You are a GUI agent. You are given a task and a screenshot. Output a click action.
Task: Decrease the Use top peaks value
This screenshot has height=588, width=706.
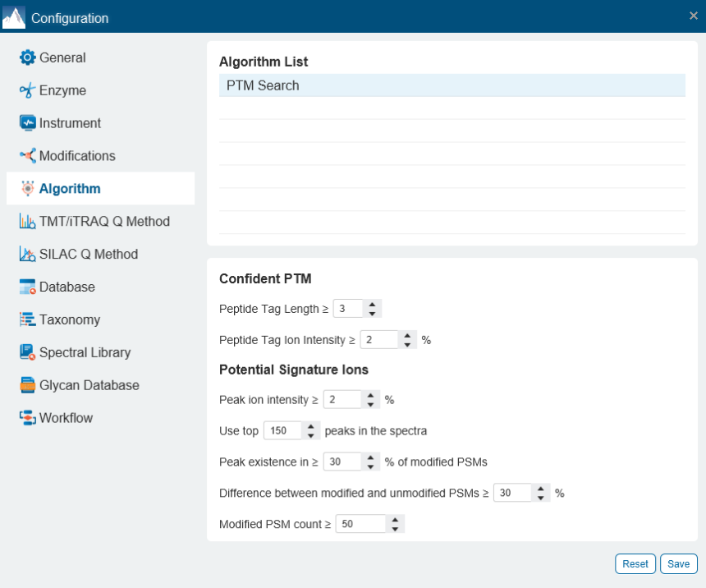pos(310,434)
